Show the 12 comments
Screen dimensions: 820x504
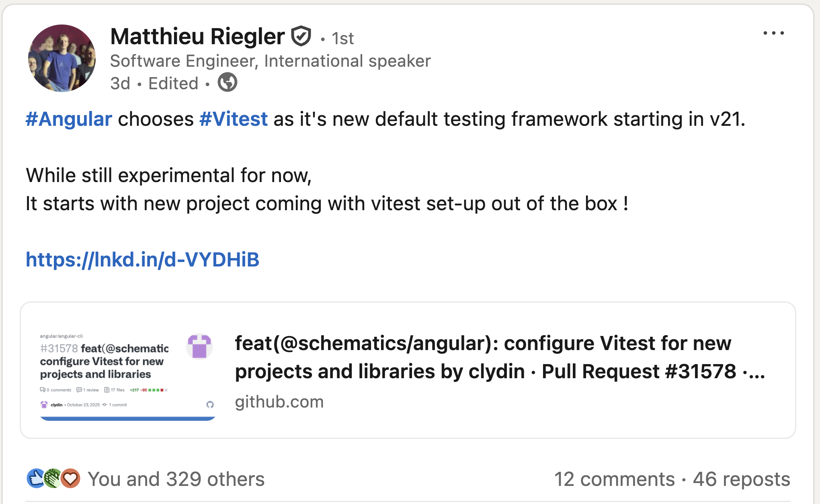point(614,479)
